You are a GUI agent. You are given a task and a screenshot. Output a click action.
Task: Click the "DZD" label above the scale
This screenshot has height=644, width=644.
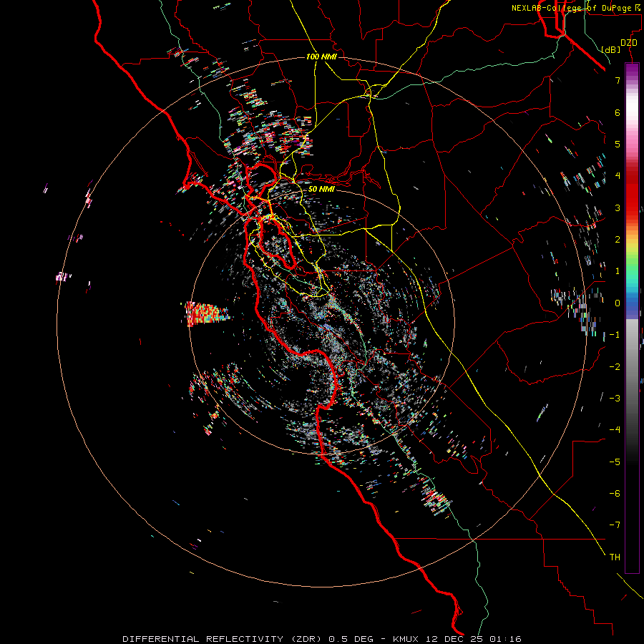tap(629, 43)
